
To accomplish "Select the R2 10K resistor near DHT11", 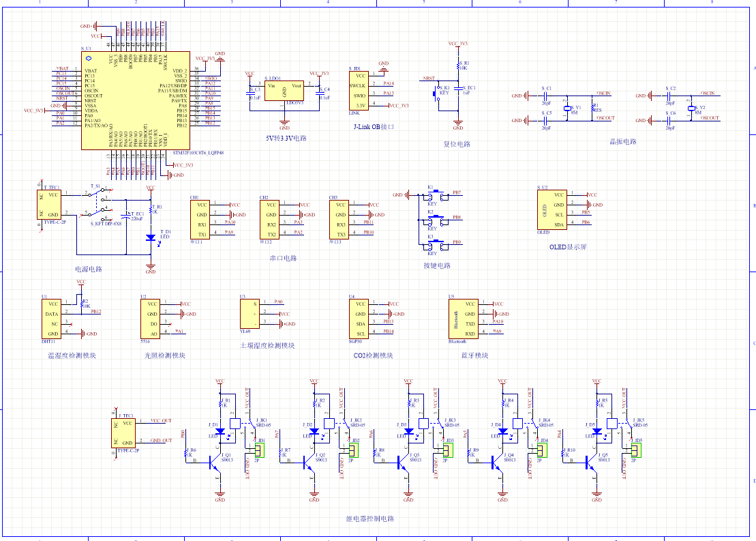I will (x=81, y=304).
